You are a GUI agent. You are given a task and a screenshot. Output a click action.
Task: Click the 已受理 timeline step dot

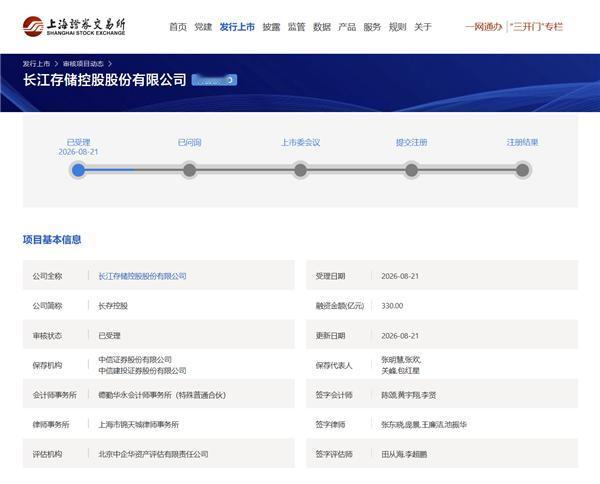tap(78, 170)
